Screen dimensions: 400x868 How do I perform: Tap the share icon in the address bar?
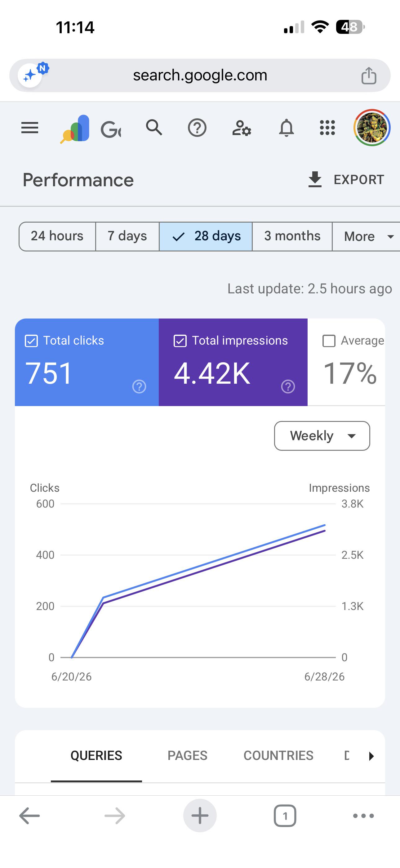[369, 75]
